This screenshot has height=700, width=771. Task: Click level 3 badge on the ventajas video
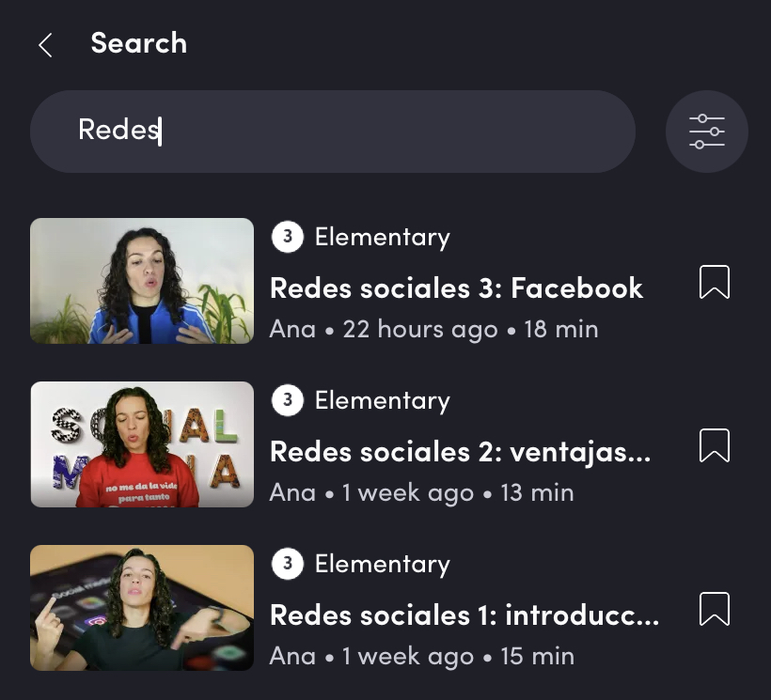[287, 400]
